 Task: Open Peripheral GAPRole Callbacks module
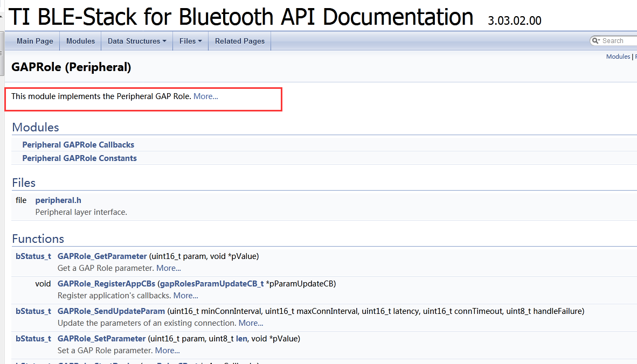78,145
